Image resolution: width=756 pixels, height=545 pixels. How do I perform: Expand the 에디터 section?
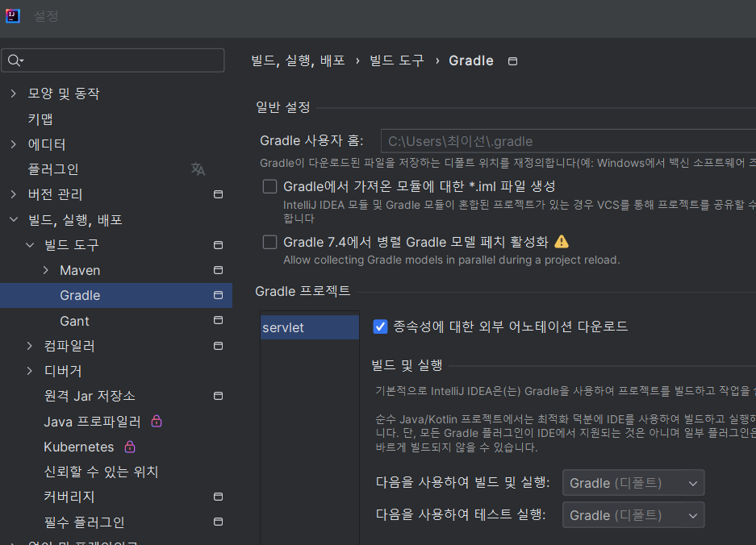click(14, 144)
